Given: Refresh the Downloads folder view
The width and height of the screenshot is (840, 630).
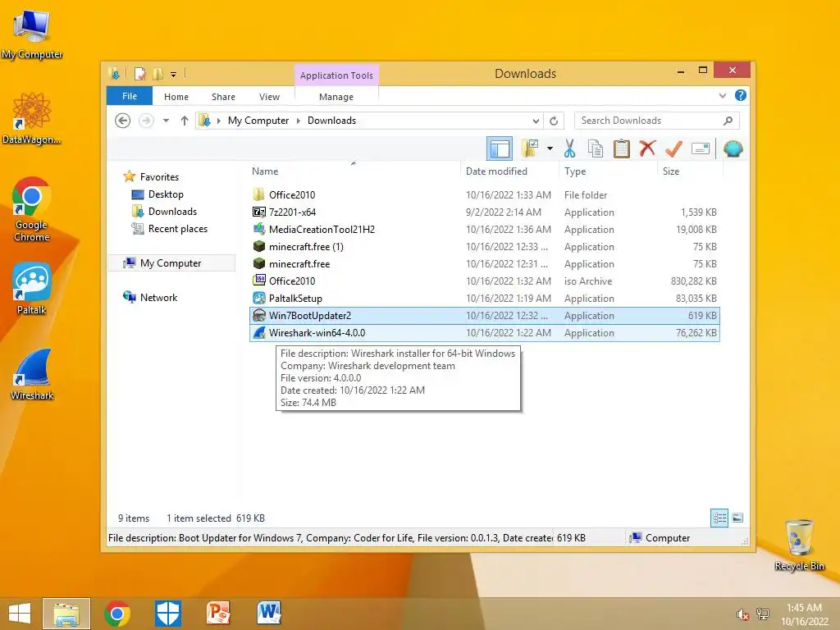Looking at the screenshot, I should point(554,121).
